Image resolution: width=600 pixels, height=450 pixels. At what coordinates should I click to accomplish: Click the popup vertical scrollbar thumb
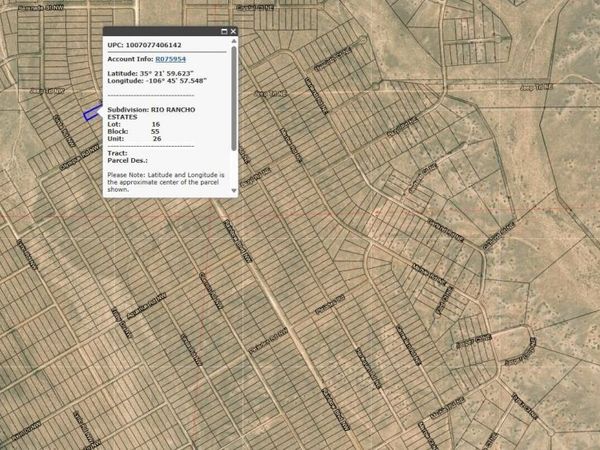coord(233,95)
